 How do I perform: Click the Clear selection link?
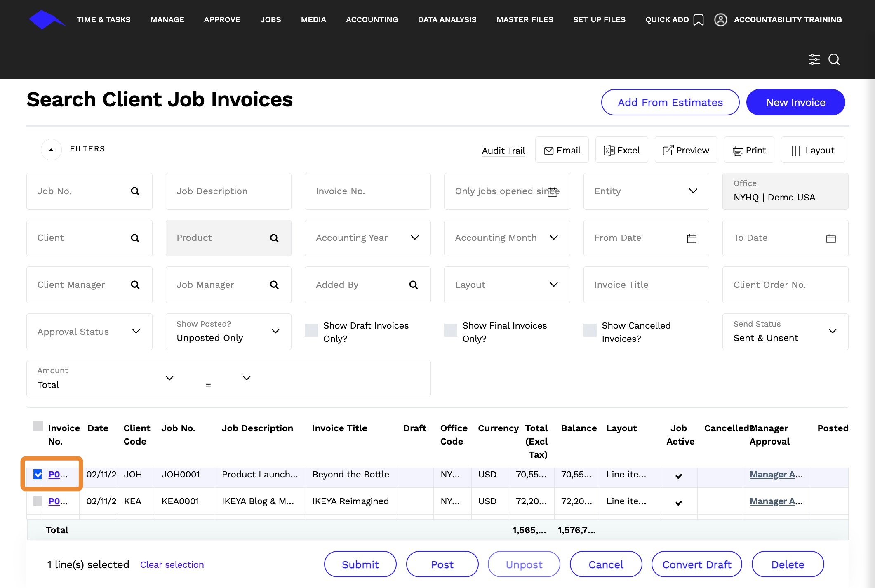point(172,564)
